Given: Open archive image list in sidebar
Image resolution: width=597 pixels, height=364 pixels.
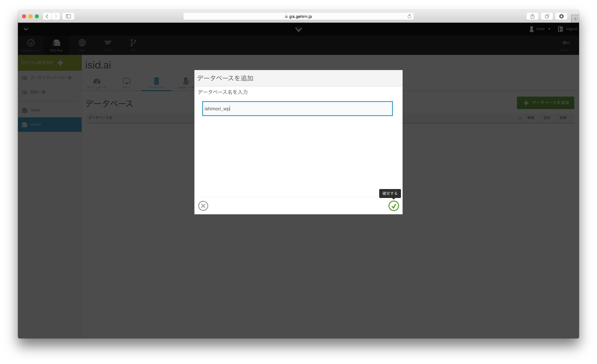Looking at the screenshot, I should click(50, 78).
